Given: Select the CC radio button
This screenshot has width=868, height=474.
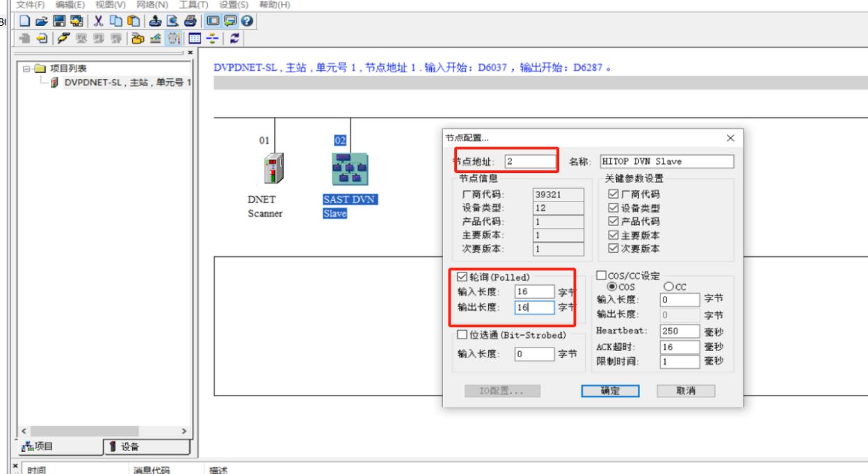Looking at the screenshot, I should [668, 286].
